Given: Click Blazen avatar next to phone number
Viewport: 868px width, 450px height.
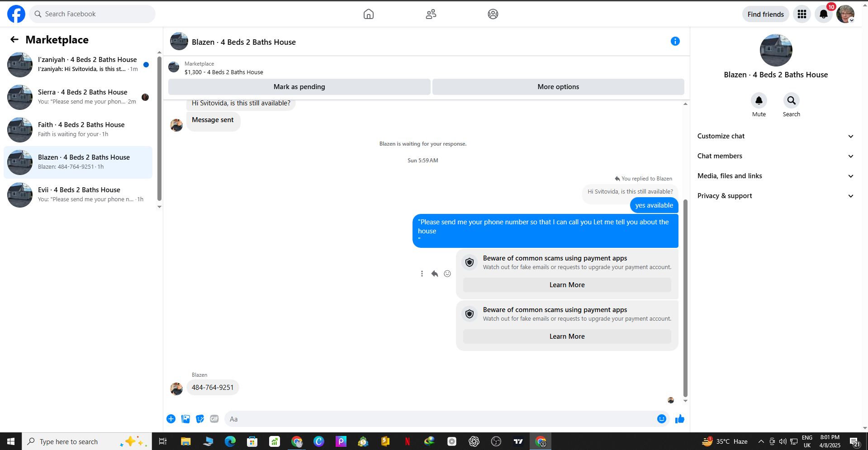Looking at the screenshot, I should (176, 388).
